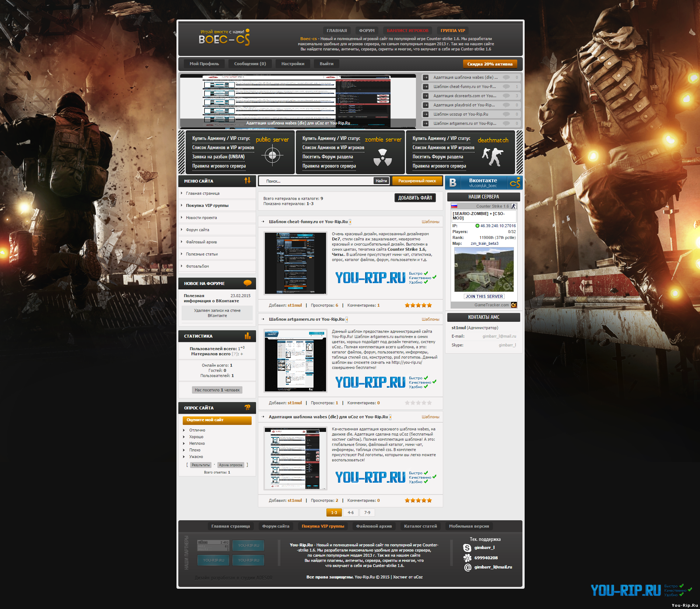Open 'Купить Админку / VIP статус' under zombie server
The width and height of the screenshot is (700, 609).
pos(331,138)
